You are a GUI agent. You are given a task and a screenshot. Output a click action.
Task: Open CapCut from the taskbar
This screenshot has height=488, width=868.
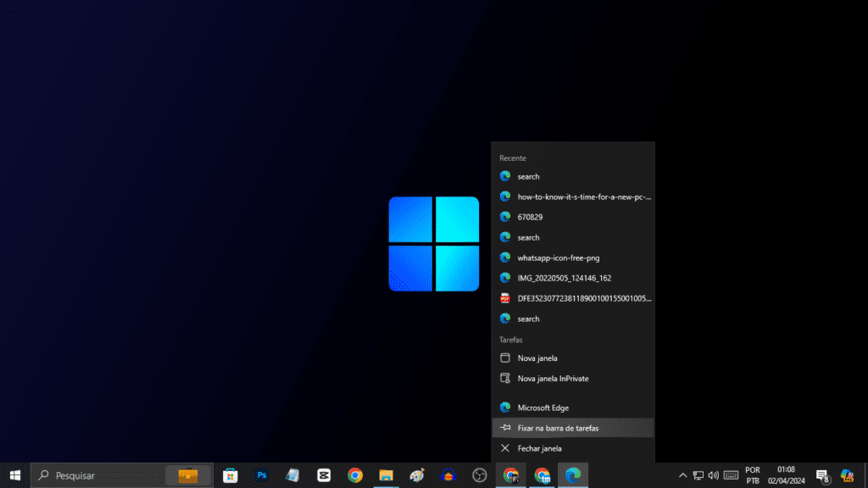324,475
